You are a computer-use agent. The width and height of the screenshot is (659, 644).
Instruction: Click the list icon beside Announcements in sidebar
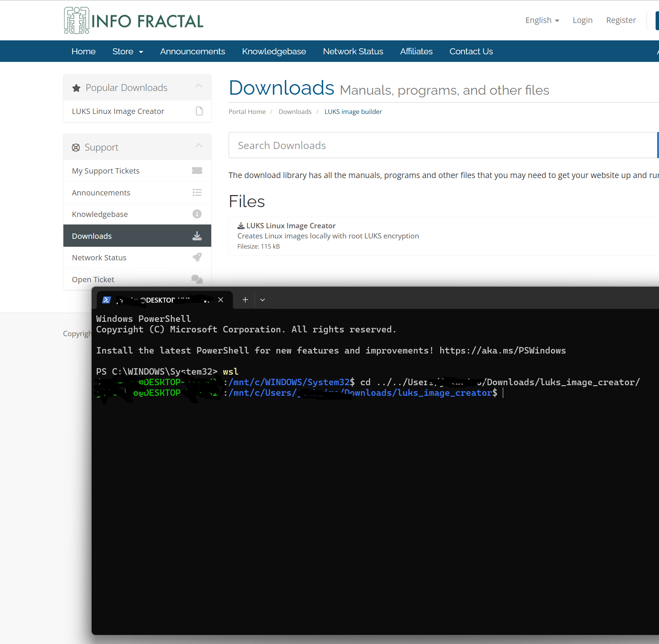coord(197,192)
